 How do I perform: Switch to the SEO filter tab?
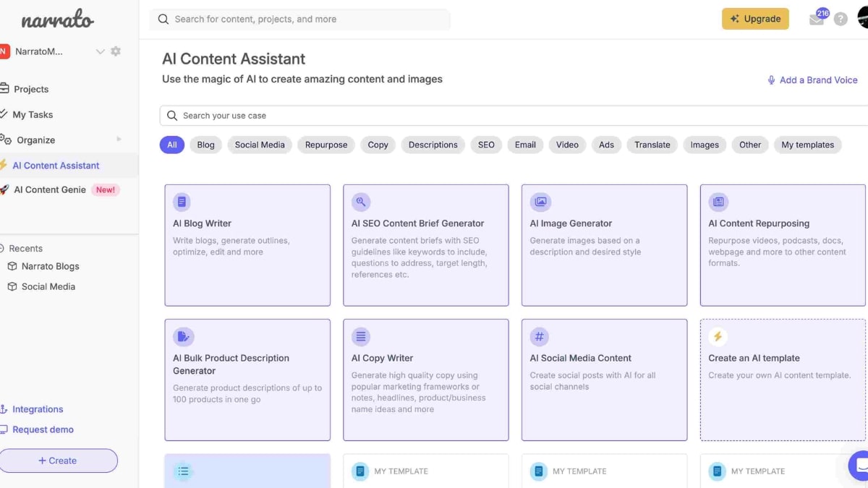click(x=486, y=145)
